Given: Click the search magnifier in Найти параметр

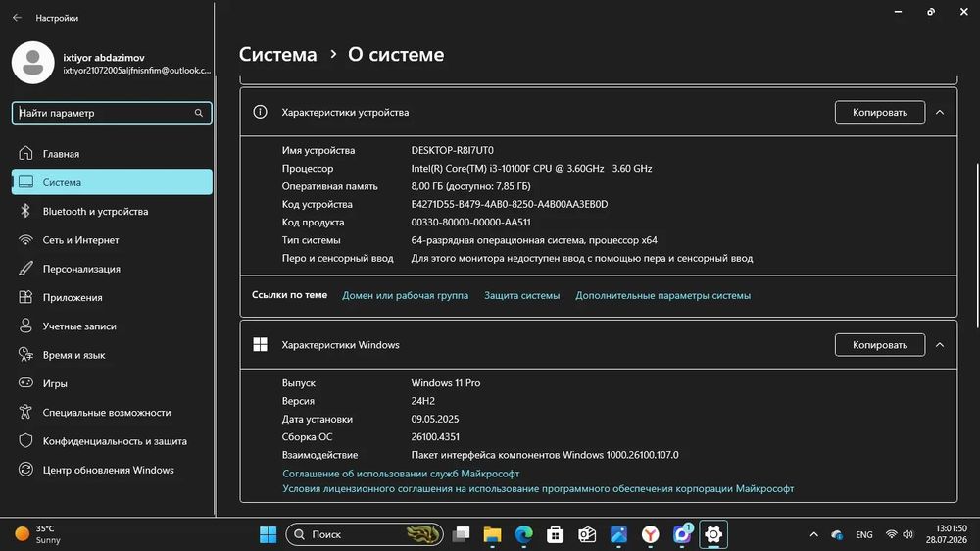Looking at the screenshot, I should [x=199, y=113].
